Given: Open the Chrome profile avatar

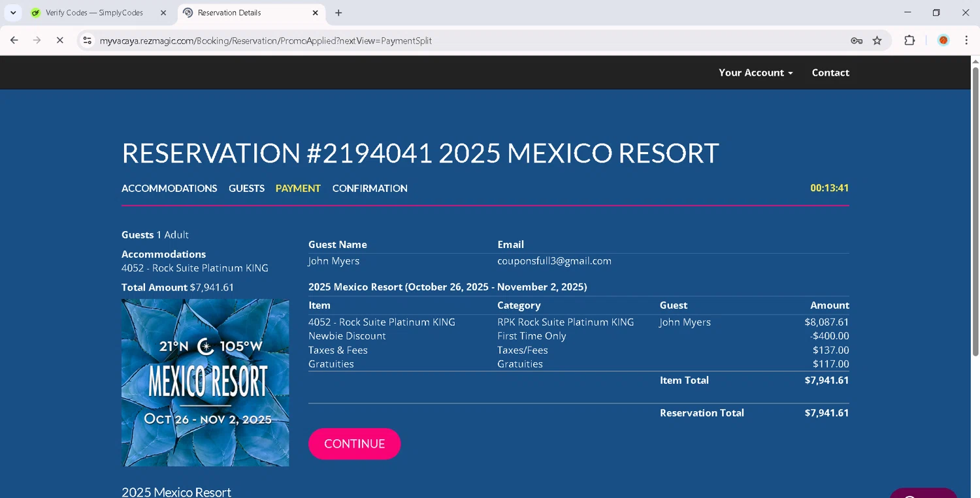Looking at the screenshot, I should pos(943,40).
